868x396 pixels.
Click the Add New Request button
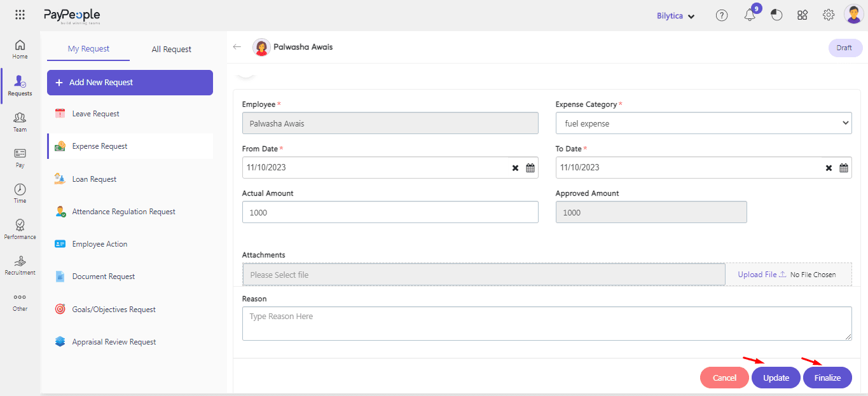click(x=130, y=83)
